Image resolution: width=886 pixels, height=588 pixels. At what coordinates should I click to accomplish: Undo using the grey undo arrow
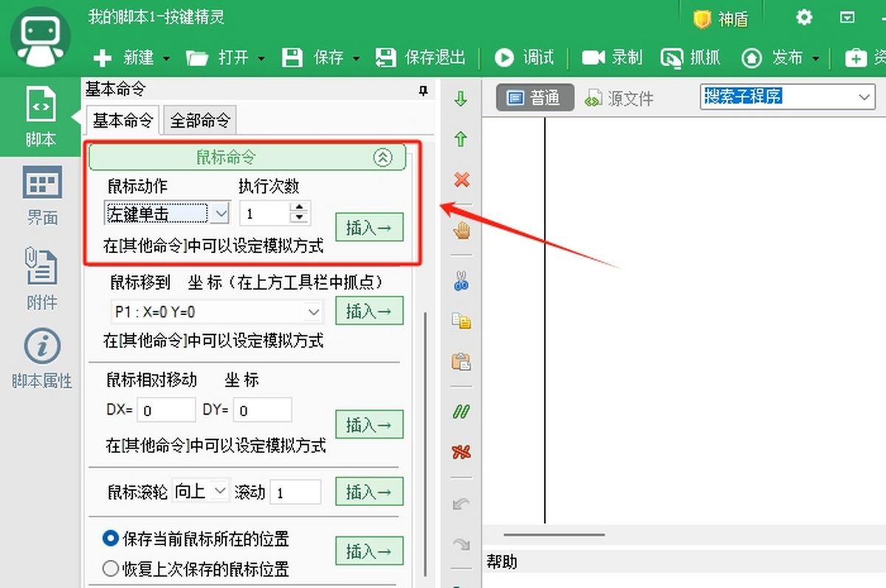point(461,504)
